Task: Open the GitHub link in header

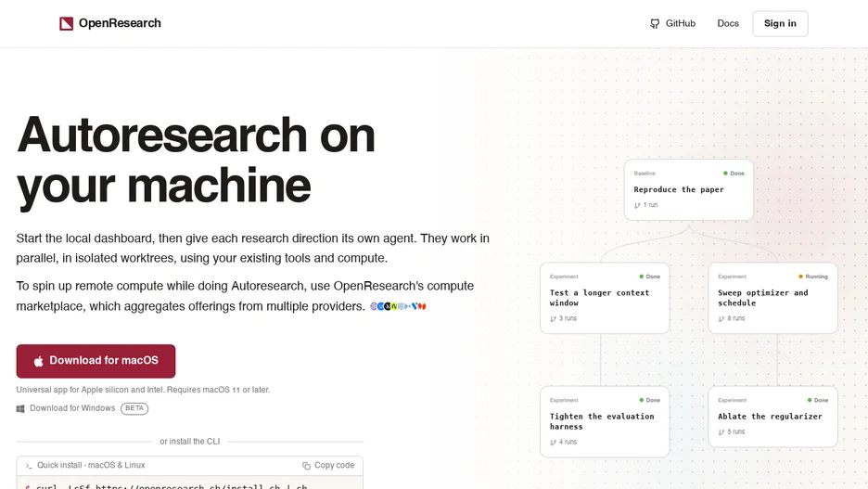Action: [x=672, y=23]
